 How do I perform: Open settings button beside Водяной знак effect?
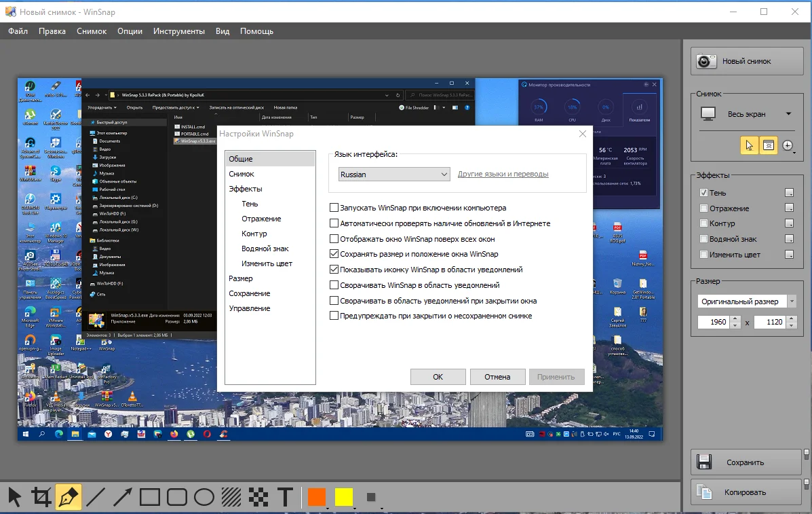(789, 239)
